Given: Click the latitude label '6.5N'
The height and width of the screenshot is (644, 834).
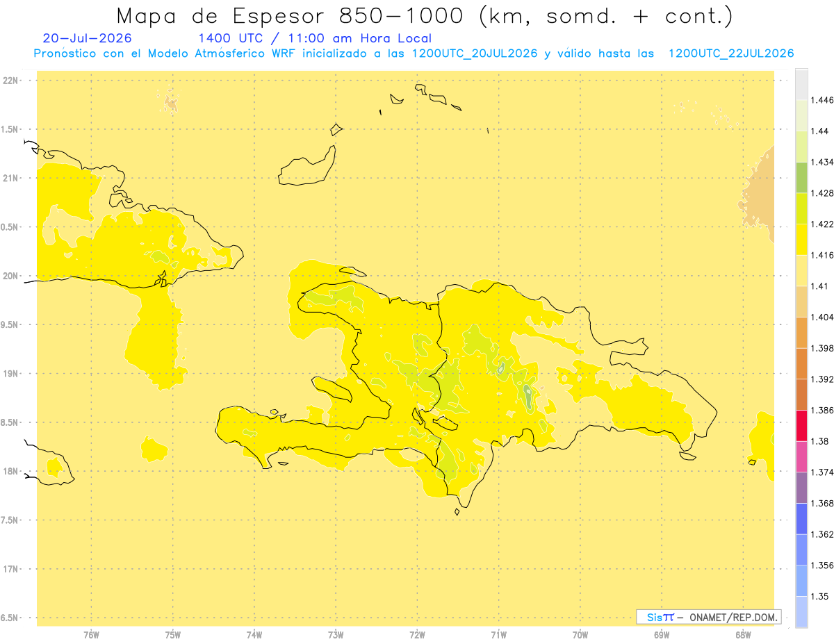Looking at the screenshot, I should point(10,618).
